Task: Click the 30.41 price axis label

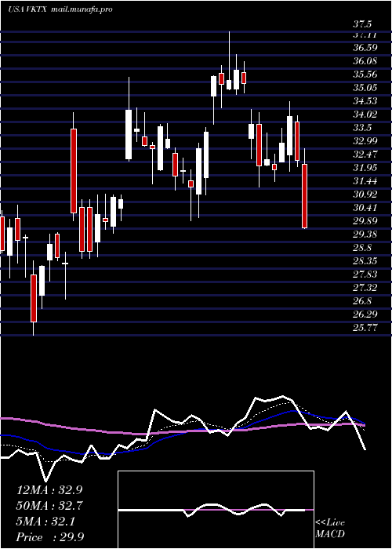Action: (365, 208)
